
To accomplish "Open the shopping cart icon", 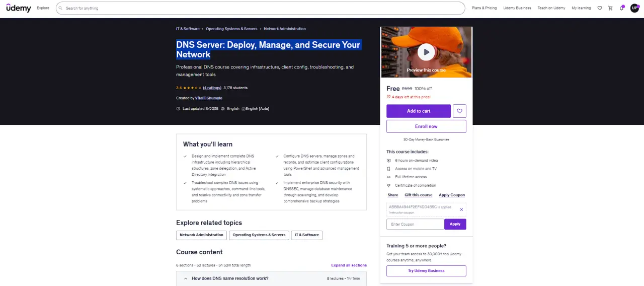I will point(610,8).
